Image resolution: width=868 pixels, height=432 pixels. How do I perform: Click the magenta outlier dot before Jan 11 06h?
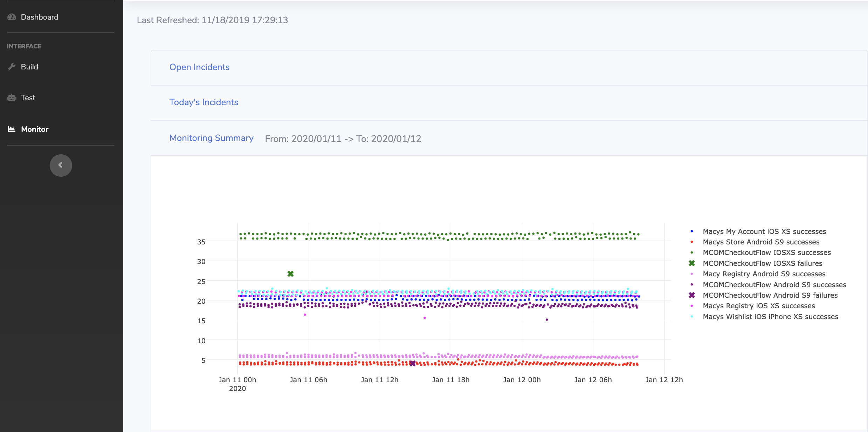coord(305,315)
